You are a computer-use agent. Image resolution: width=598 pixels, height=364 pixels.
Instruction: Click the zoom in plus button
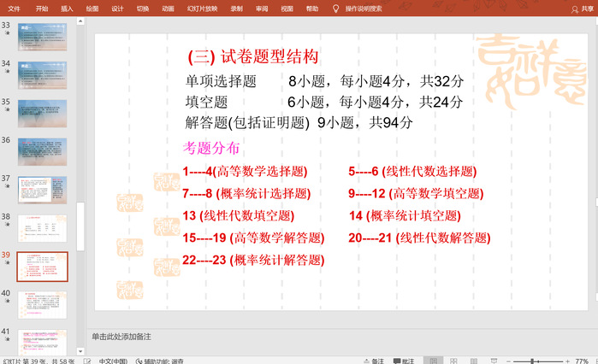(x=566, y=361)
